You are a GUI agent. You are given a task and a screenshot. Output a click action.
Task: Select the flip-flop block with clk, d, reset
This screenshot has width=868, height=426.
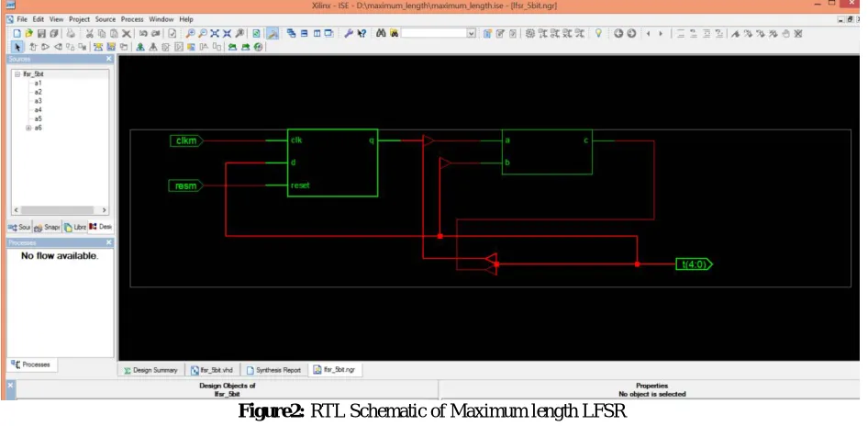tap(332, 163)
